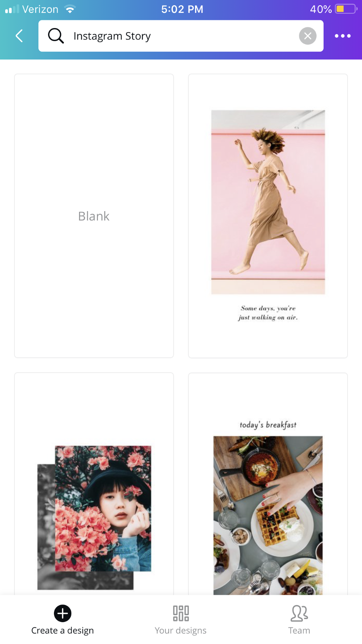Open the Your designs grid icon
362x644 pixels.
coord(181,613)
